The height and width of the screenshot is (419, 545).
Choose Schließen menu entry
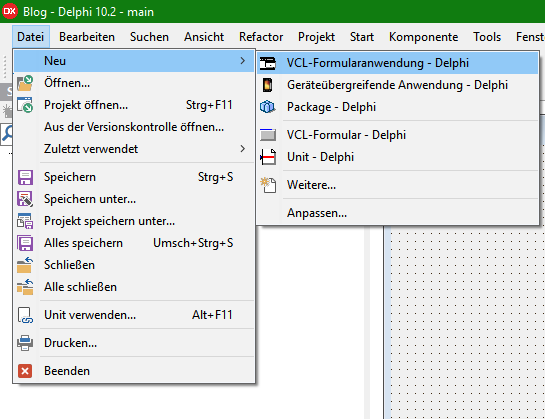click(x=134, y=265)
